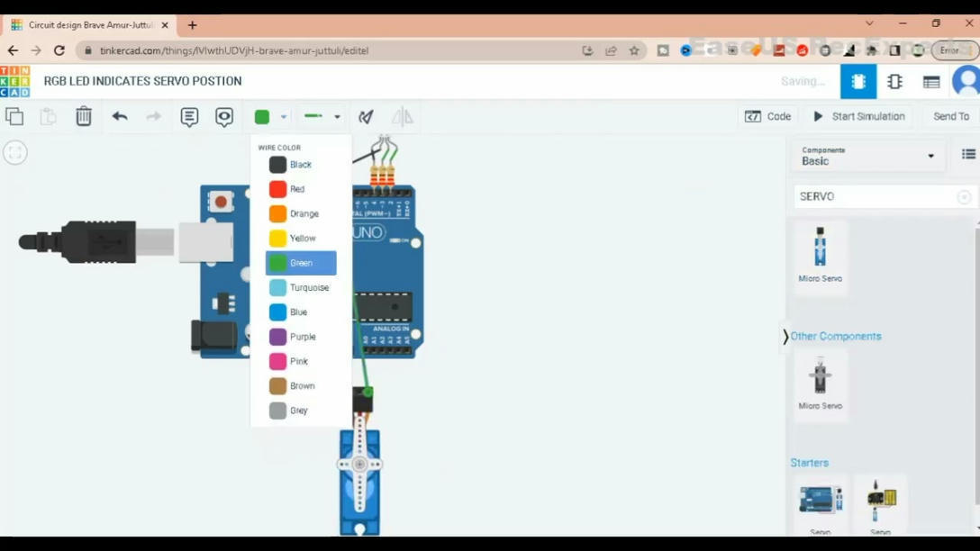
Task: Click the Arduino power jack
Action: click(x=213, y=336)
